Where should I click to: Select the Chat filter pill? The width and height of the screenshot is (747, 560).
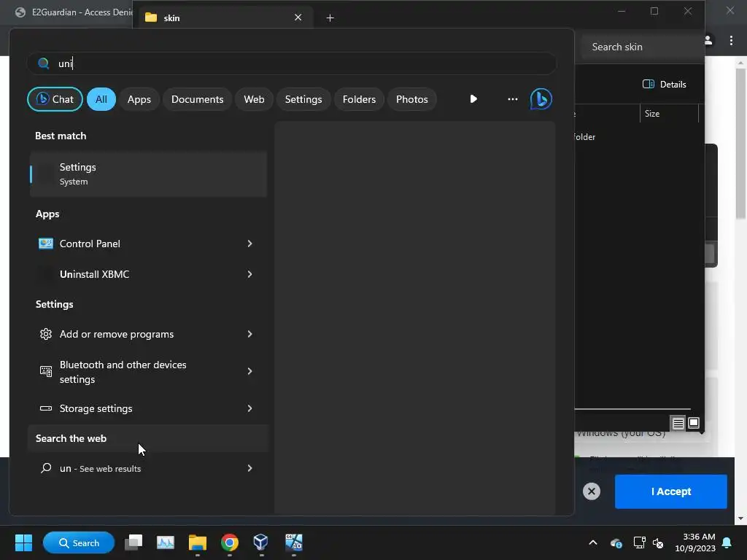tap(55, 99)
